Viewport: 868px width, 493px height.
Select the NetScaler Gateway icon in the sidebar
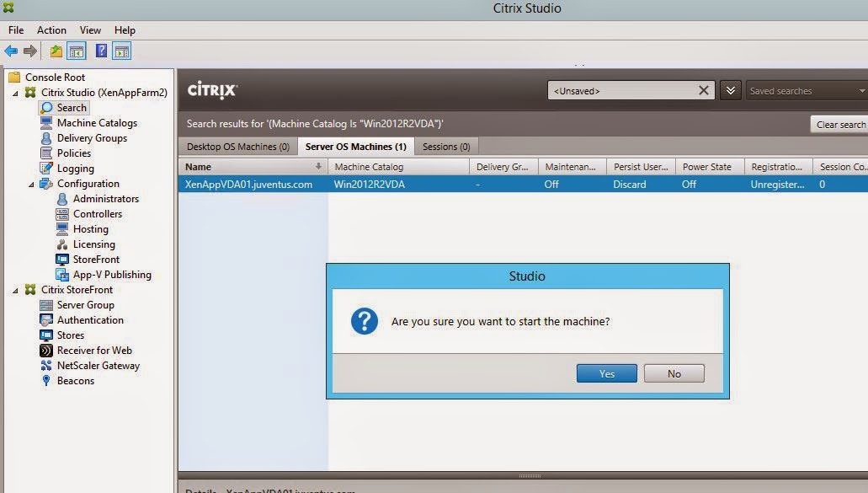[x=47, y=365]
